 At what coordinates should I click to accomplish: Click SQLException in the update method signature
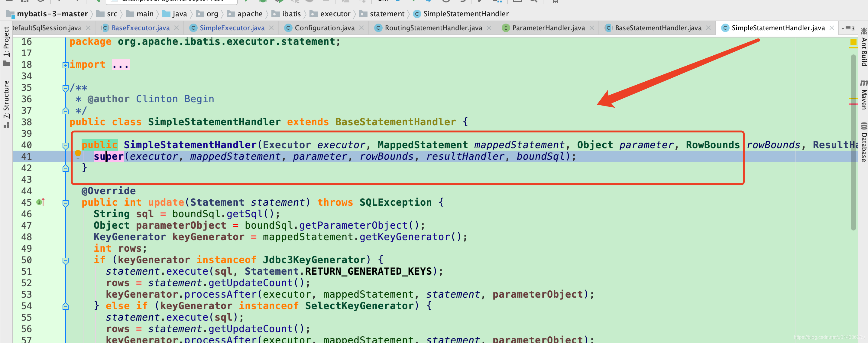coord(395,202)
